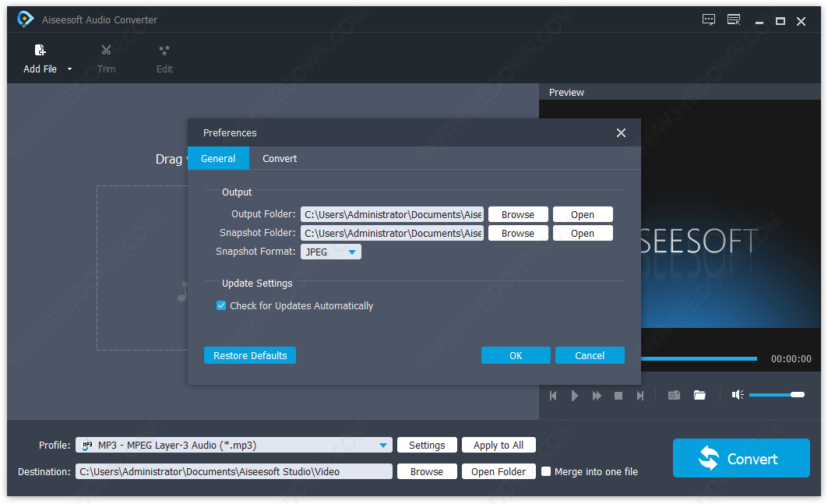The width and height of the screenshot is (828, 504).
Task: Take a snapshot with camera icon
Action: [674, 395]
